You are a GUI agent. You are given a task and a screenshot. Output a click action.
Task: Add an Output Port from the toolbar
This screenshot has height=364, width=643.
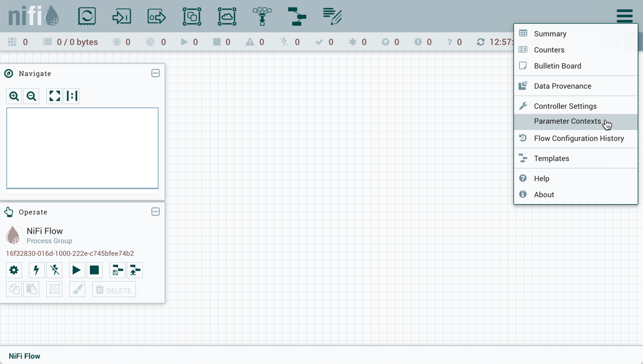[x=157, y=16]
